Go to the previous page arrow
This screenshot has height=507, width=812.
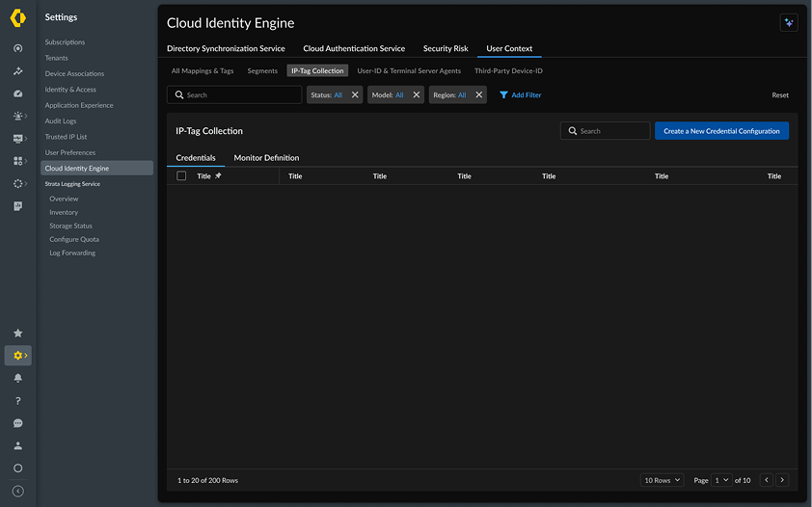[767, 480]
